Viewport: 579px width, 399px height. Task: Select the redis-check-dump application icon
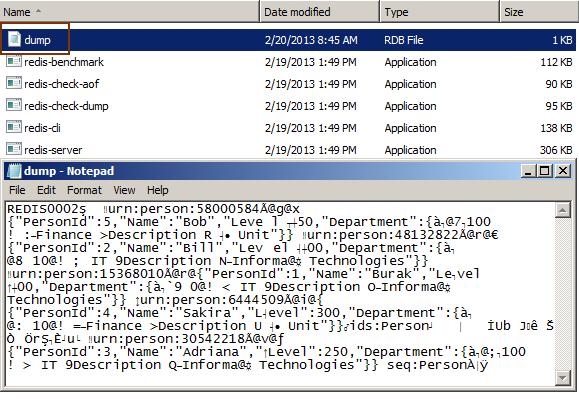14,106
